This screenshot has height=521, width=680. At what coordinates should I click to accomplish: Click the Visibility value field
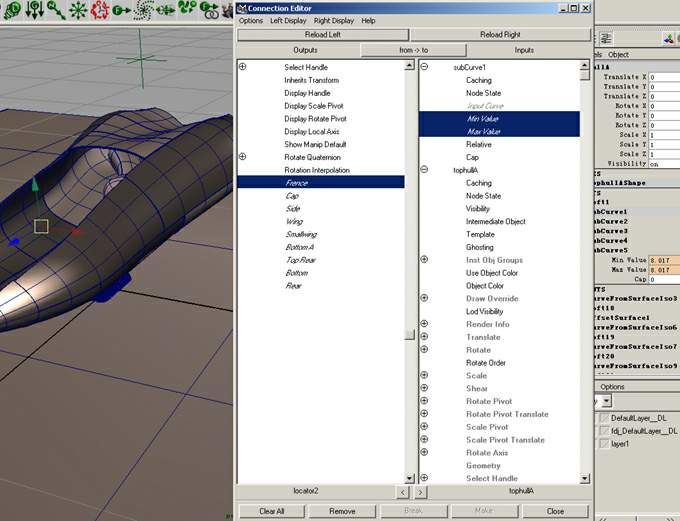(664, 164)
